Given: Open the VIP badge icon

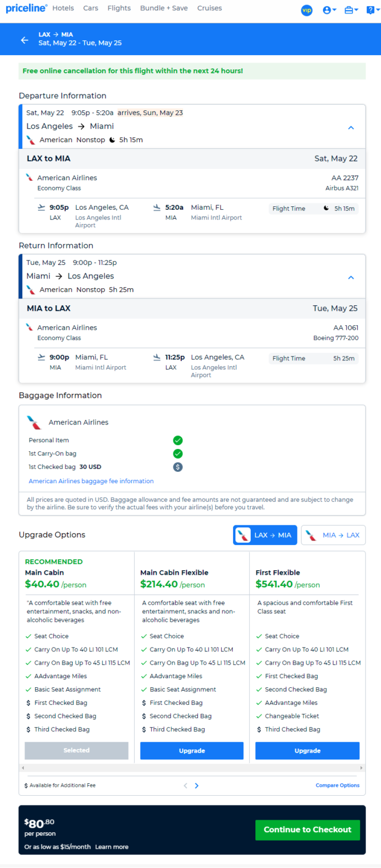Looking at the screenshot, I should coord(307,10).
